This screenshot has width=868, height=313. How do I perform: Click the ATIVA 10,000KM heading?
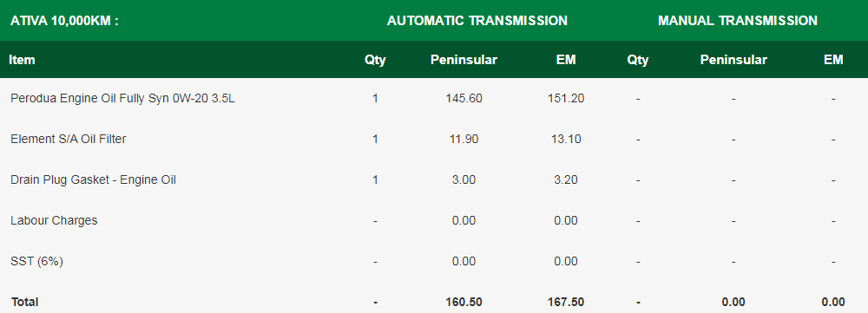(x=64, y=21)
